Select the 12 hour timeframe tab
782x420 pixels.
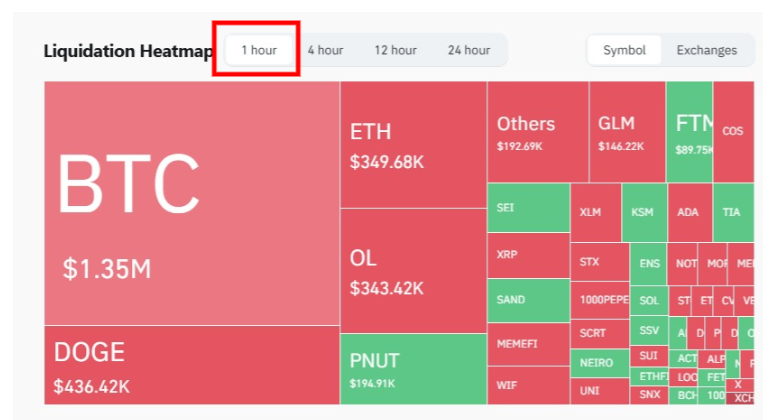[x=395, y=50]
